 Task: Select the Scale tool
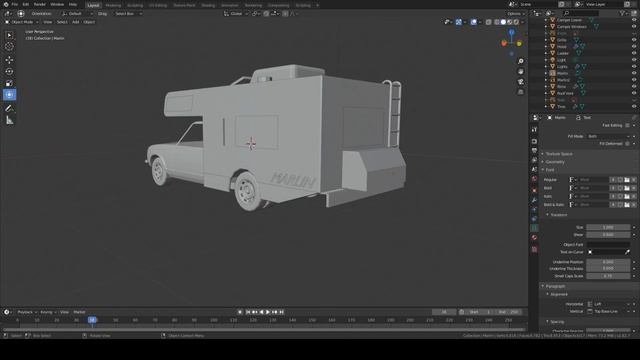(x=9, y=83)
